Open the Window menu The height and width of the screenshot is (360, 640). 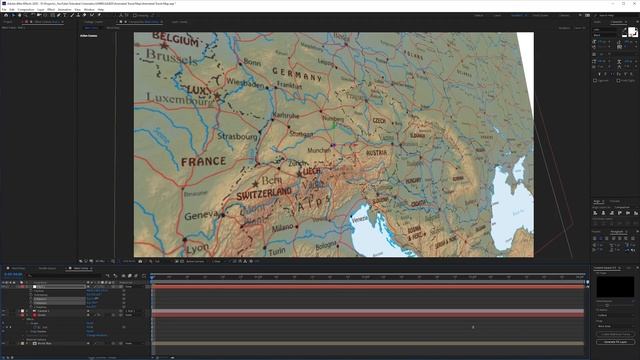click(x=89, y=9)
